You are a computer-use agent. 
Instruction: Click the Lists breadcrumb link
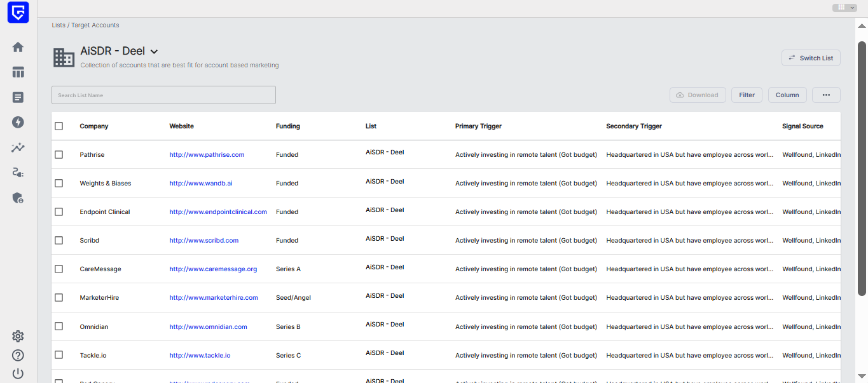[59, 25]
